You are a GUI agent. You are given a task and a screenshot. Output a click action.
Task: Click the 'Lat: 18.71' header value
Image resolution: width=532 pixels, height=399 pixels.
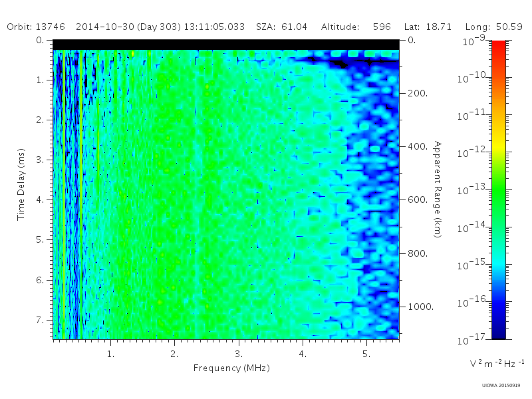428,27
